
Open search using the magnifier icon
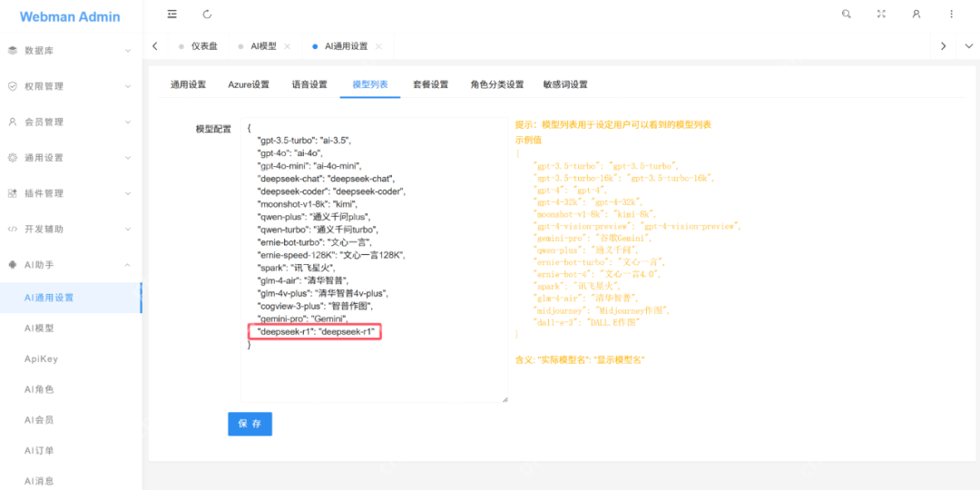pos(847,15)
